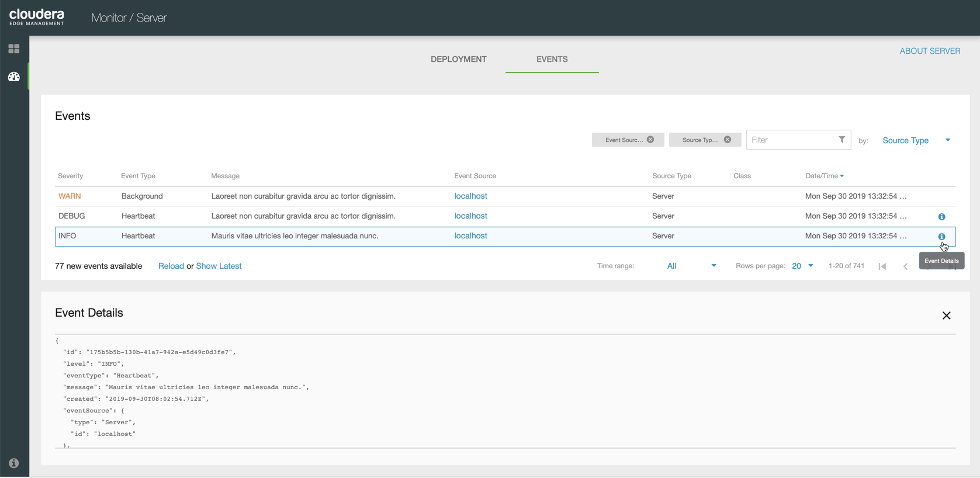Open the dashboard grid icon in sidebar
Viewport: 980px width, 478px height.
point(14,49)
